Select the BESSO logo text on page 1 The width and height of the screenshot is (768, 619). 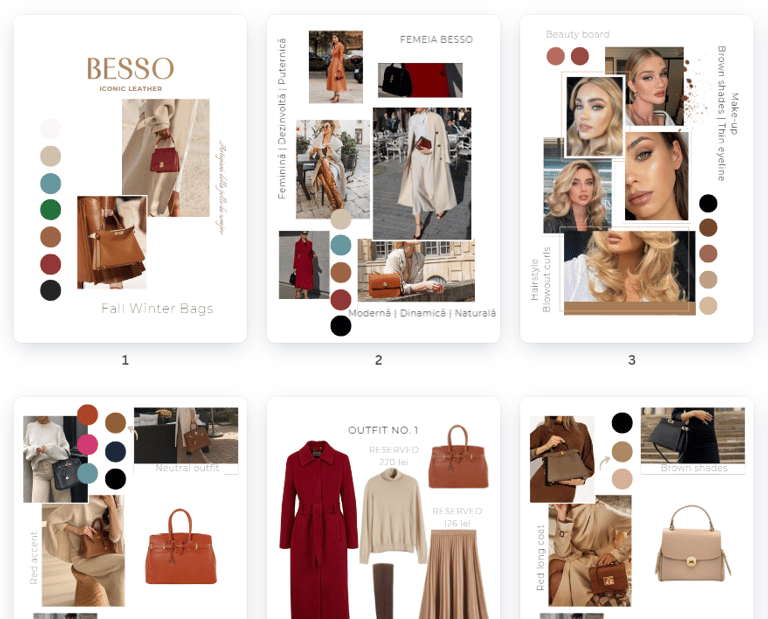[x=130, y=68]
